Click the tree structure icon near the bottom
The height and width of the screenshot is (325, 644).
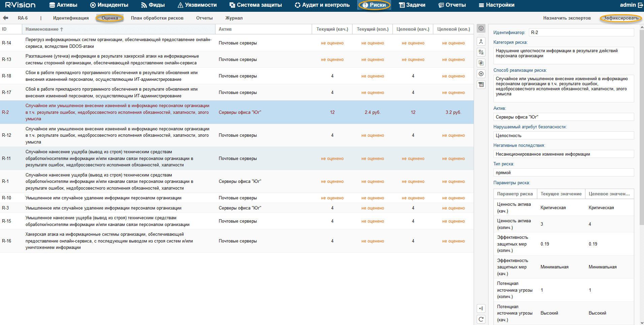(x=481, y=308)
